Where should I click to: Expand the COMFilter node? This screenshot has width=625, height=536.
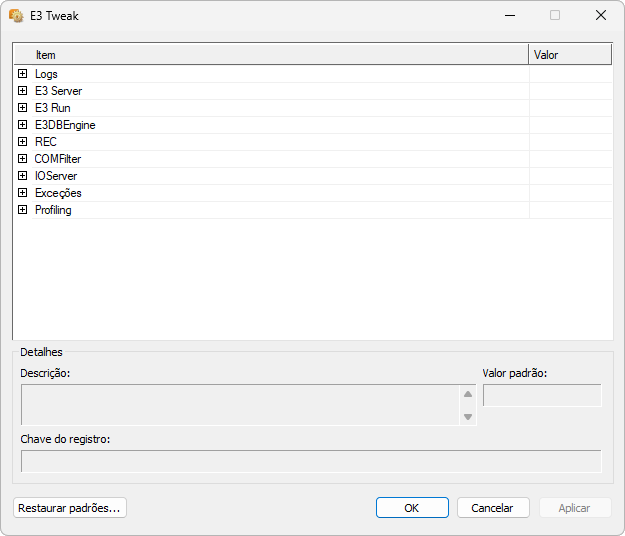click(x=22, y=159)
